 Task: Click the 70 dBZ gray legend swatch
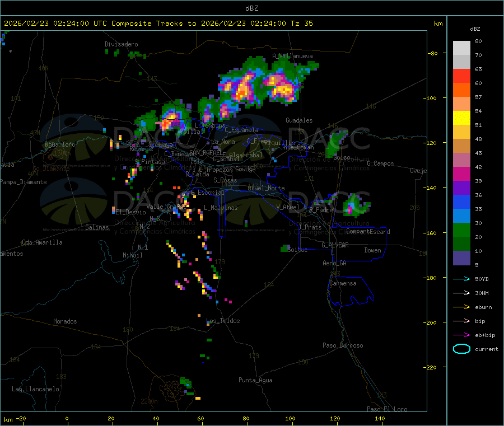click(461, 62)
